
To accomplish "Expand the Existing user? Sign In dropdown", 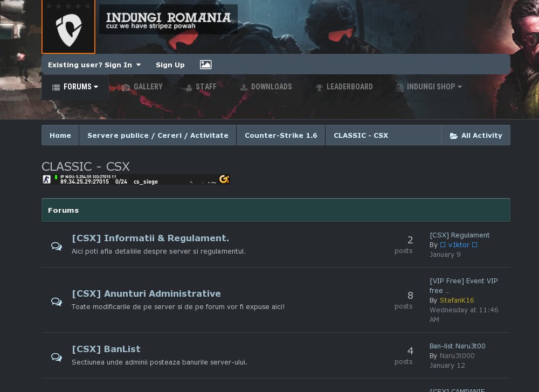I will click(x=94, y=65).
